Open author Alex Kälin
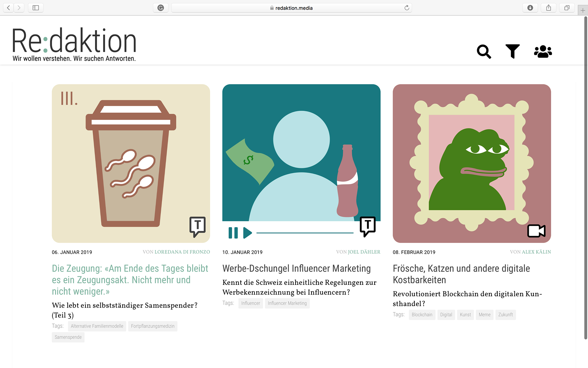This screenshot has height=368, width=588. click(536, 252)
